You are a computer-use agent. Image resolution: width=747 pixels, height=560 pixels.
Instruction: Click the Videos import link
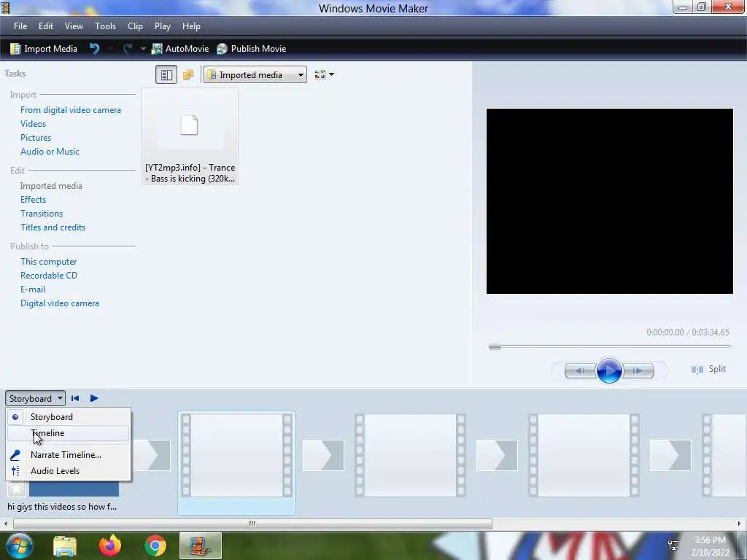click(33, 124)
